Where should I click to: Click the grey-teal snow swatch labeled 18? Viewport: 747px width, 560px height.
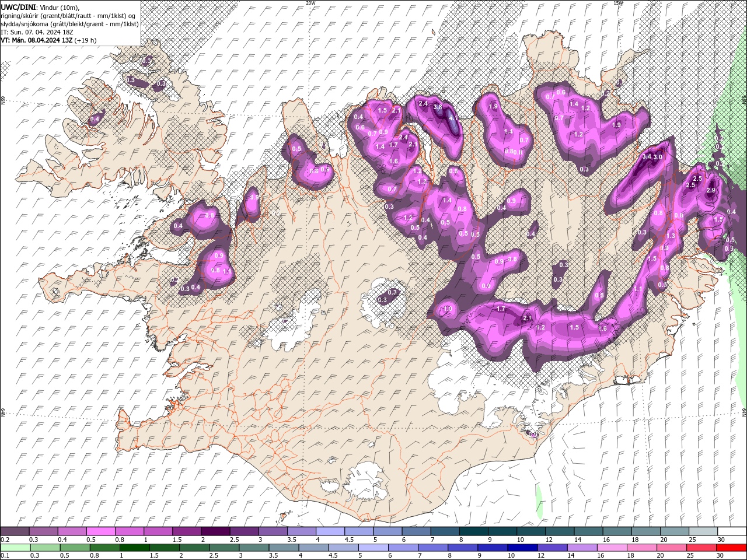pyautogui.click(x=645, y=531)
